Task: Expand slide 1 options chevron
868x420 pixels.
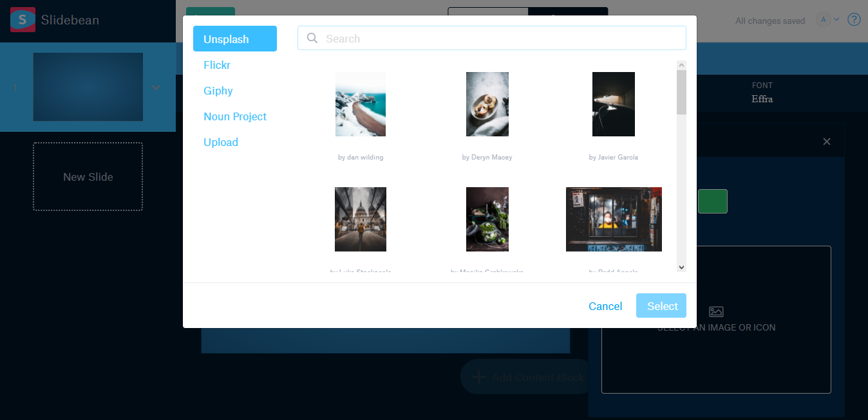Action: (x=156, y=87)
